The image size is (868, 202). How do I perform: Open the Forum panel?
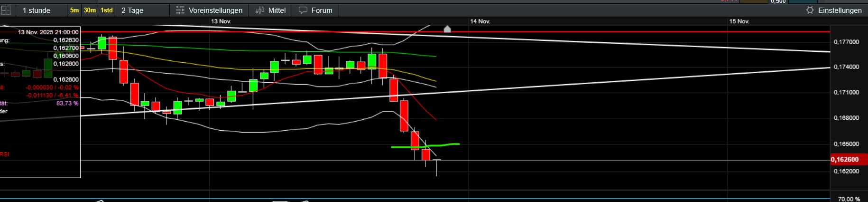(x=315, y=10)
